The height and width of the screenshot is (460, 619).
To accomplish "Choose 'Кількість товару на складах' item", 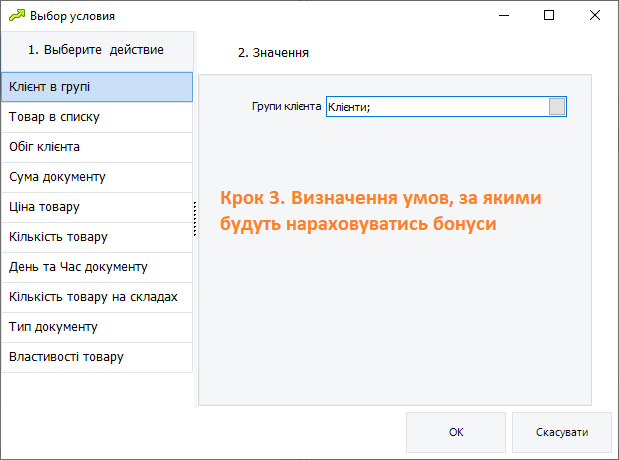I will pos(97,297).
